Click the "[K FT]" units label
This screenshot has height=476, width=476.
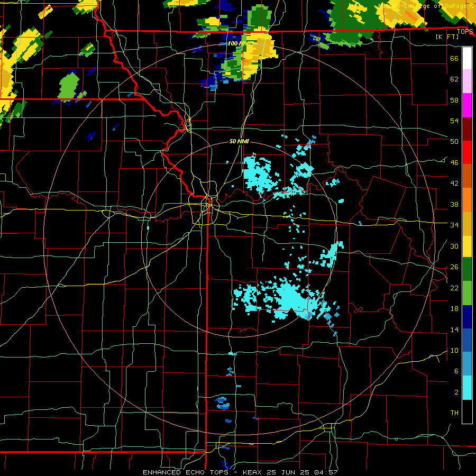click(447, 37)
